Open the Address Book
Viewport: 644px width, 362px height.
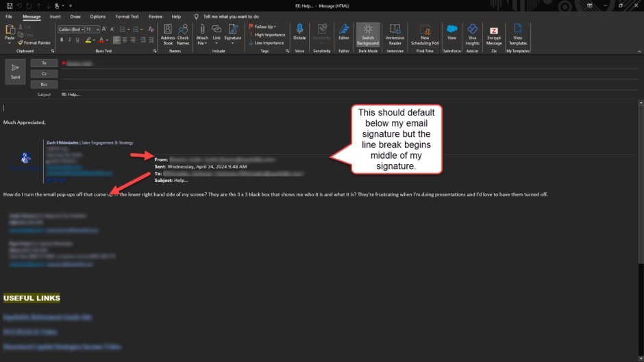coord(168,34)
